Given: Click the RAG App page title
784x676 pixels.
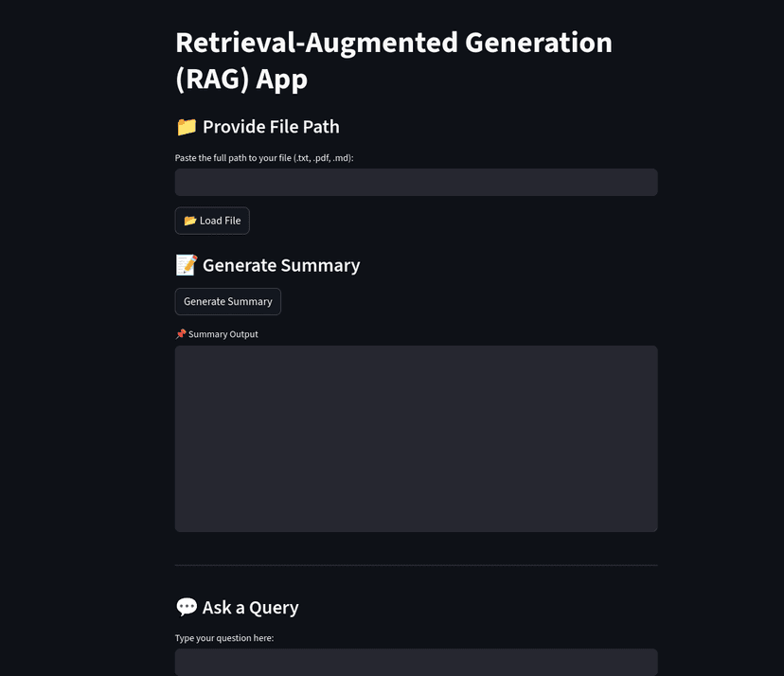Looking at the screenshot, I should pyautogui.click(x=393, y=60).
